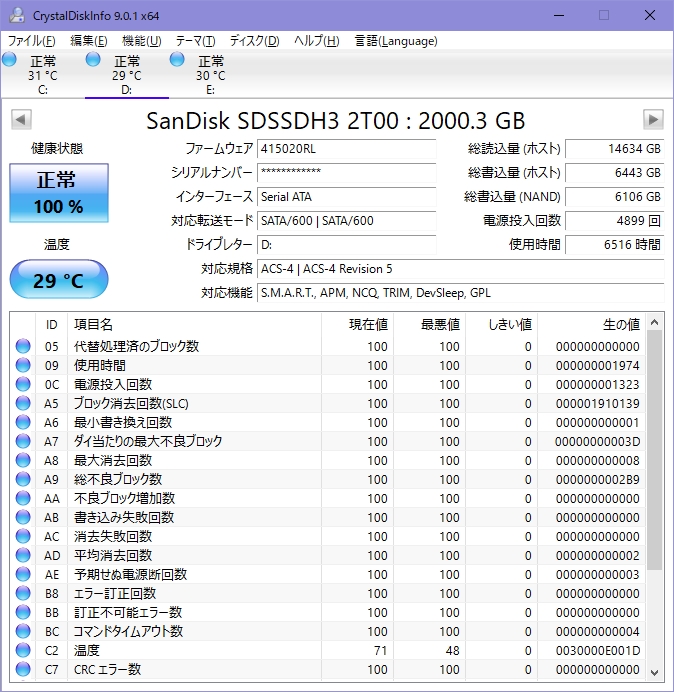Open the ディスク(D) menu
674x692 pixels.
click(x=254, y=41)
